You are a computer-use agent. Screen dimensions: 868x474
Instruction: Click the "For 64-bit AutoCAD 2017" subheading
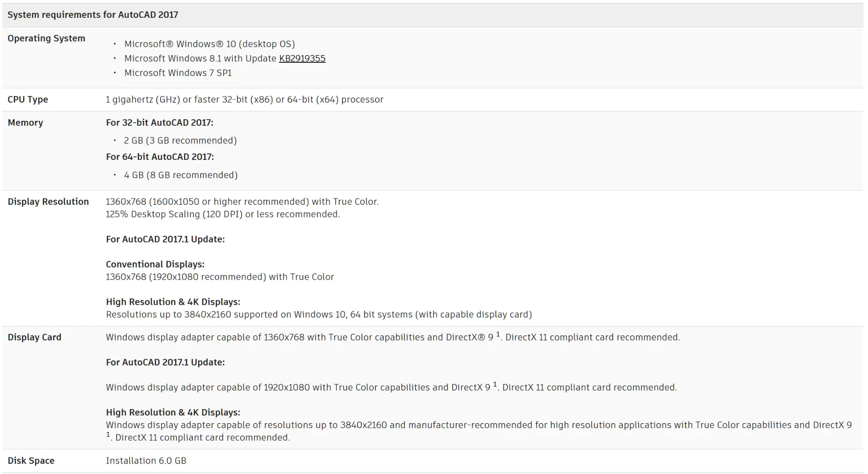point(160,157)
